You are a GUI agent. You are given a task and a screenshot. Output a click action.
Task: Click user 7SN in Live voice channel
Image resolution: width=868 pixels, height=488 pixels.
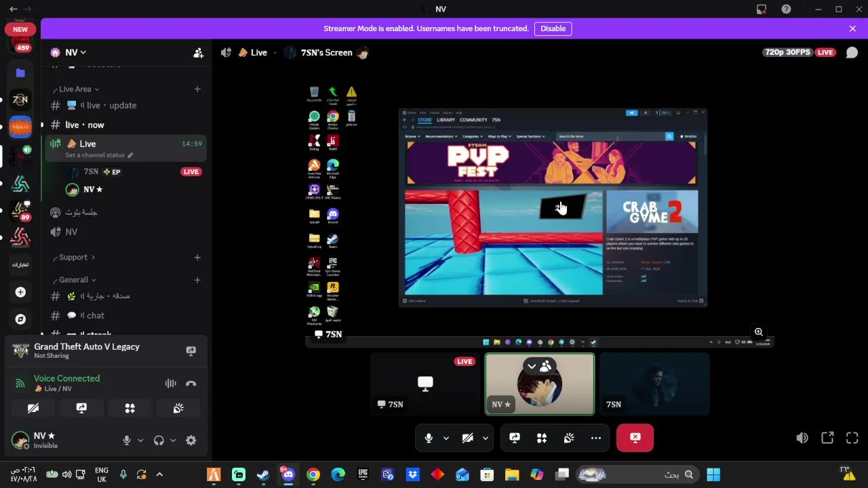pyautogui.click(x=132, y=172)
